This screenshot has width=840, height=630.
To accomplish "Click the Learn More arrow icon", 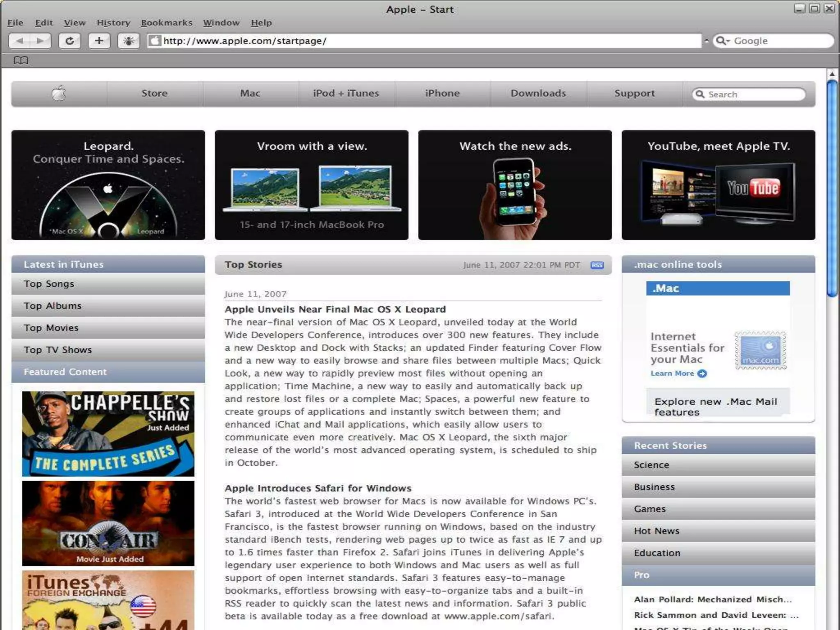I will (702, 373).
